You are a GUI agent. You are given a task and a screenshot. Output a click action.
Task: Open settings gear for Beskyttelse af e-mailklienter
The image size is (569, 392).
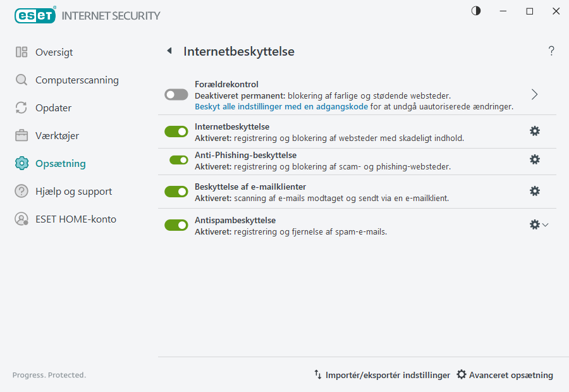[535, 190]
